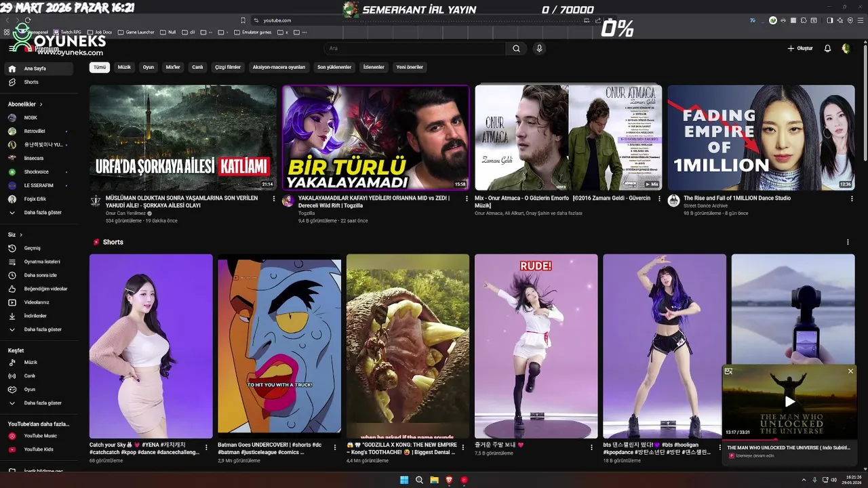Image resolution: width=868 pixels, height=488 pixels.
Task: Open the notifications bell
Action: coord(827,48)
